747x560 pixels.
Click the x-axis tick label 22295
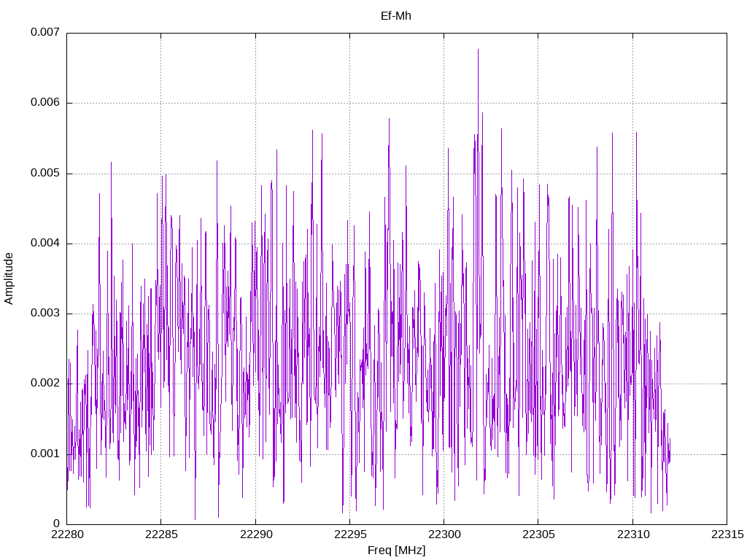click(x=350, y=534)
